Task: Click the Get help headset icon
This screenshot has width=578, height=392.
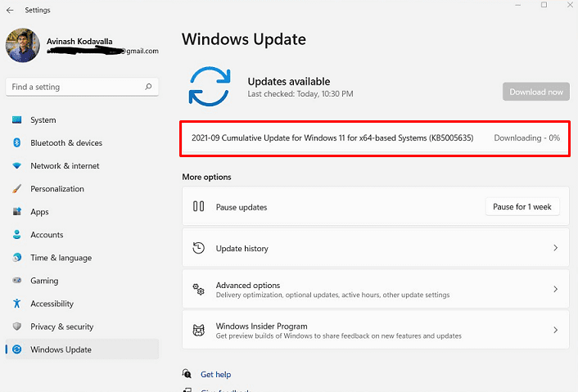Action: [x=187, y=373]
